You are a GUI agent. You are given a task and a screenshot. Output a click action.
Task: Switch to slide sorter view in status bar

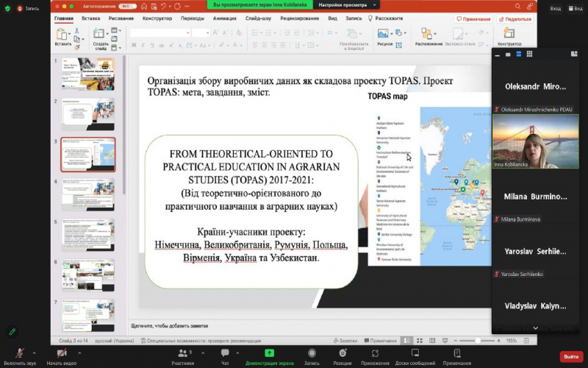point(420,341)
